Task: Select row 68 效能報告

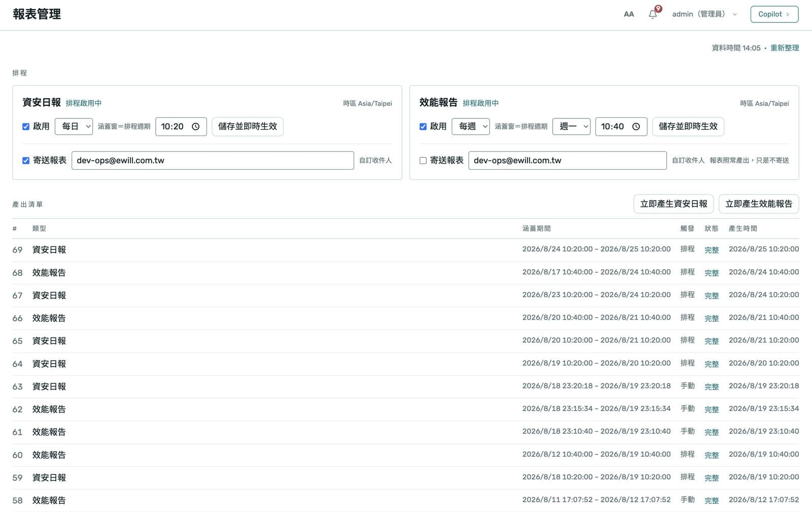Action: [x=405, y=273]
